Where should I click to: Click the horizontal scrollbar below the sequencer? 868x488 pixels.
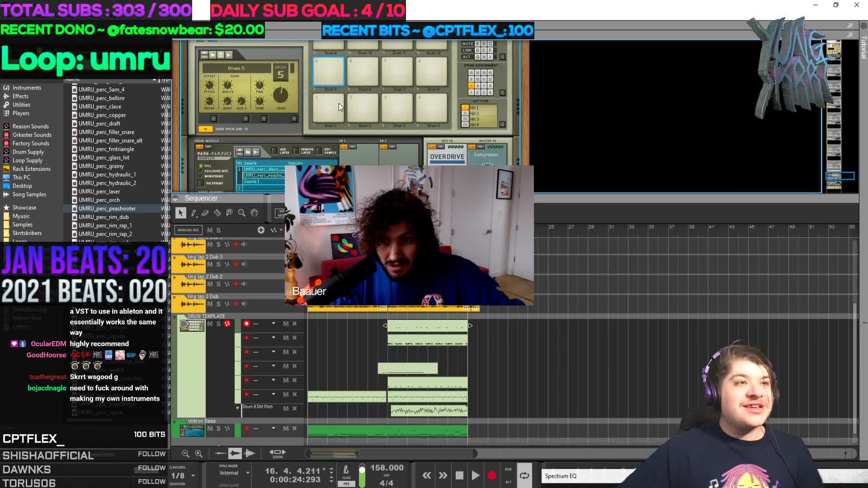click(x=391, y=453)
